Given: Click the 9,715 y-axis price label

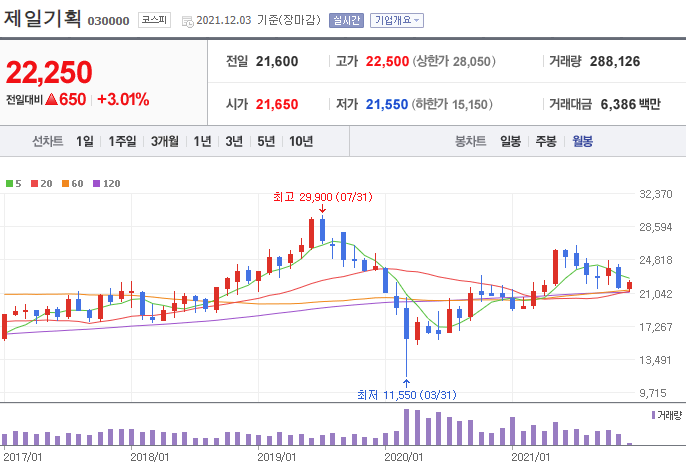Looking at the screenshot, I should point(653,393).
